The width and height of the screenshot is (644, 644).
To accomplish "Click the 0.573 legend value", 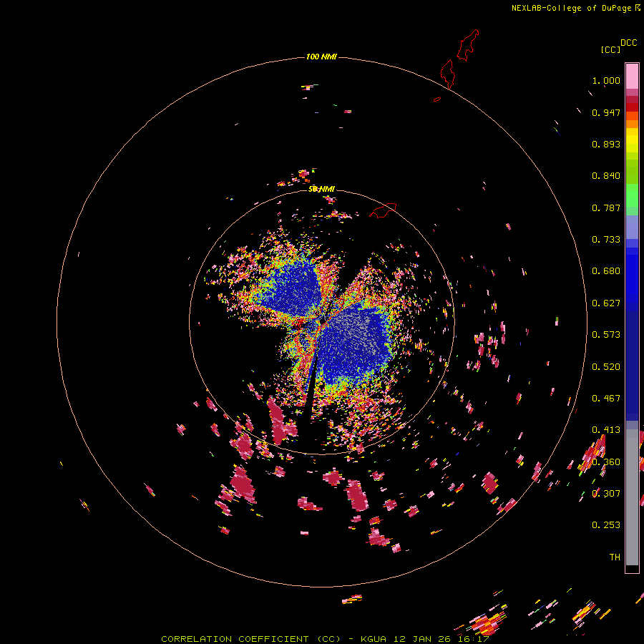I will point(606,335).
